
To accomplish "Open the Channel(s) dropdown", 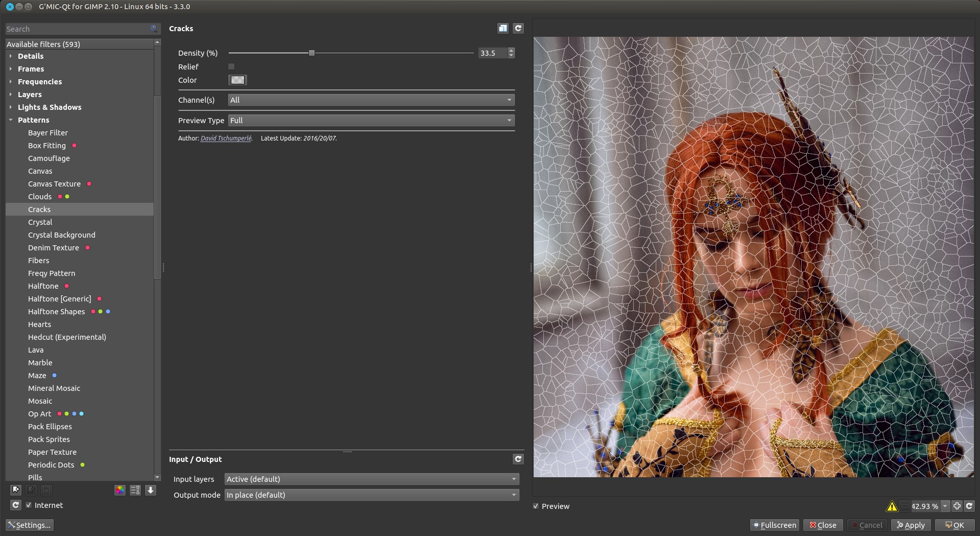I will (x=371, y=100).
